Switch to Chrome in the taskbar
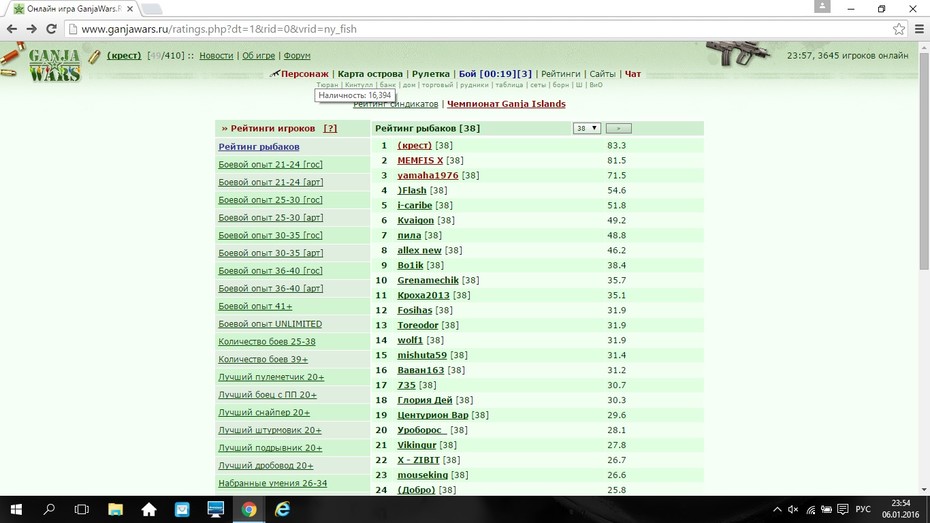Screen dimensions: 930x523 click(x=249, y=509)
